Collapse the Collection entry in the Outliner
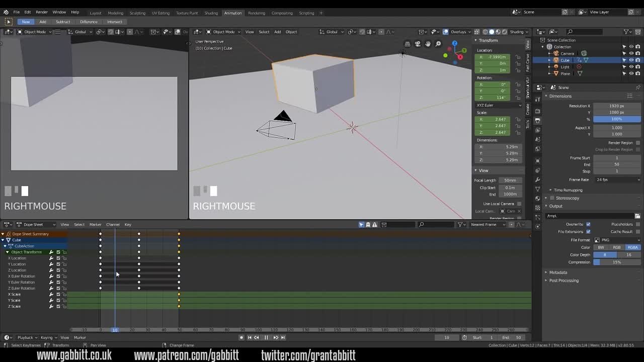 tap(545, 46)
